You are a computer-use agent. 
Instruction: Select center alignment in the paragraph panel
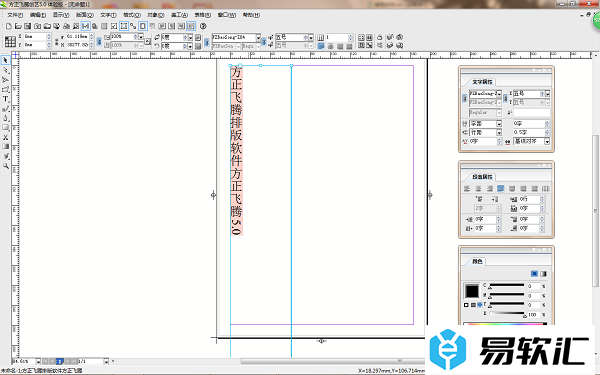pos(478,188)
